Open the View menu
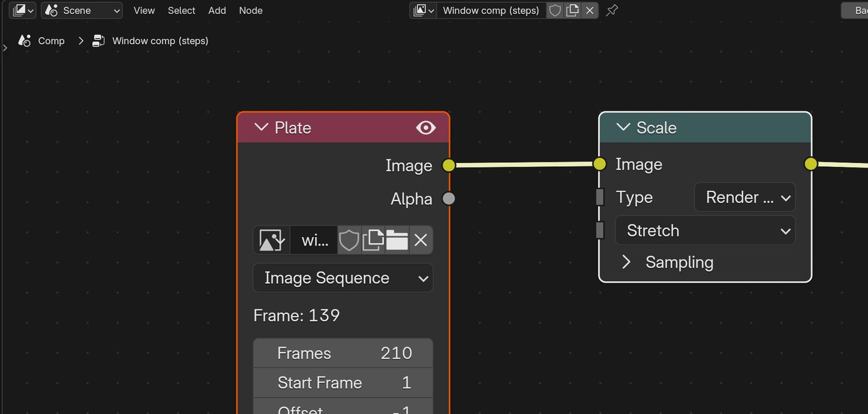This screenshot has height=414, width=868. (x=144, y=10)
